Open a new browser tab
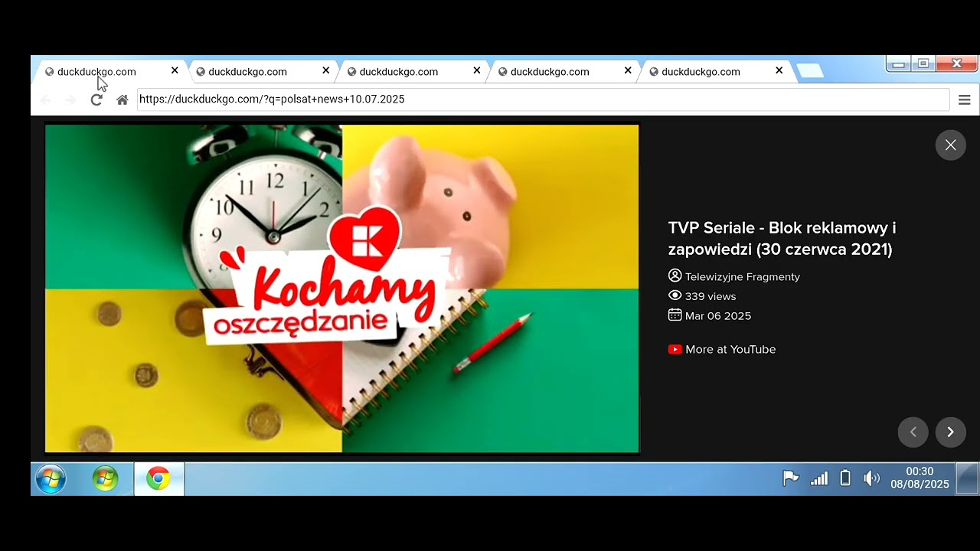The width and height of the screenshot is (980, 551). point(810,71)
